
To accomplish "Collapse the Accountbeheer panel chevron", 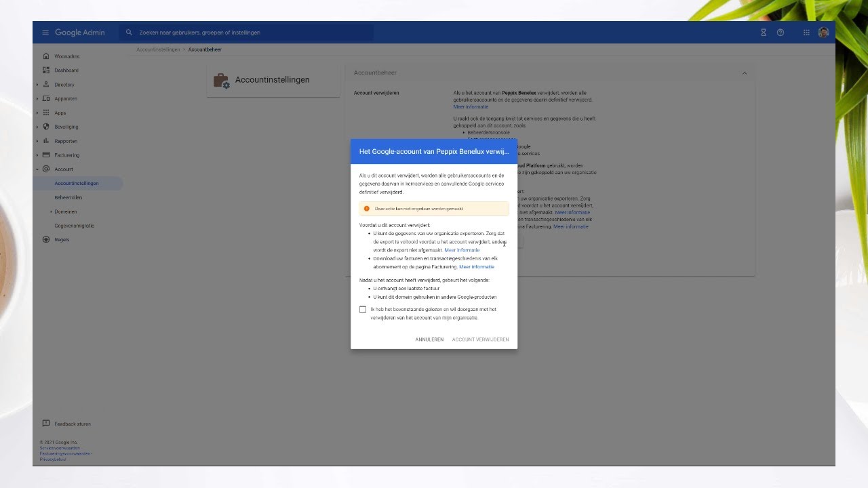I will click(x=744, y=73).
